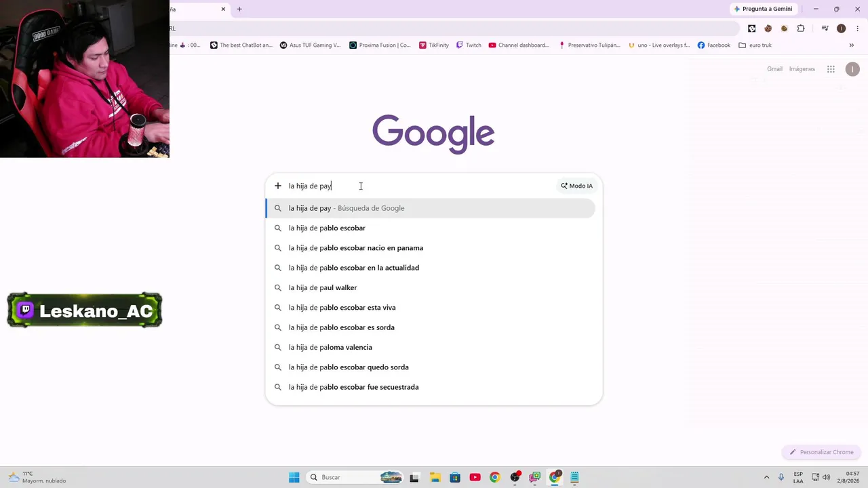Open the uno - Live overlays bookmark
The height and width of the screenshot is (488, 868).
659,45
